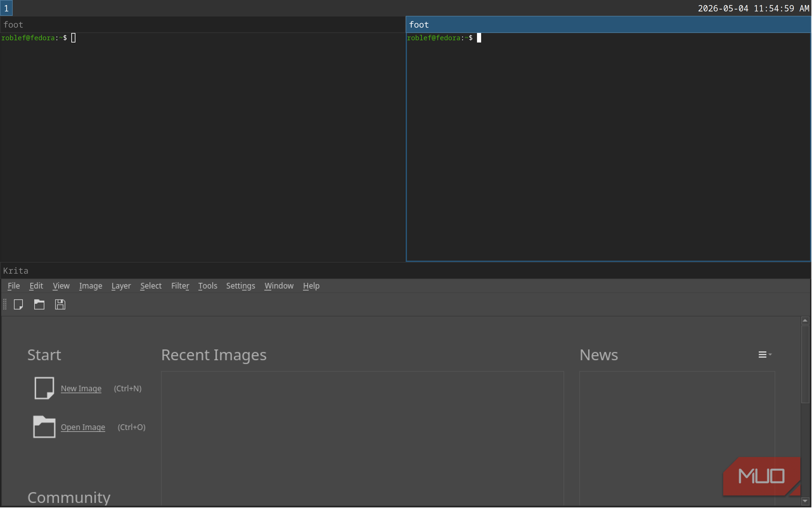
Task: Click the toolbar drag handle in Krita
Action: [5, 305]
